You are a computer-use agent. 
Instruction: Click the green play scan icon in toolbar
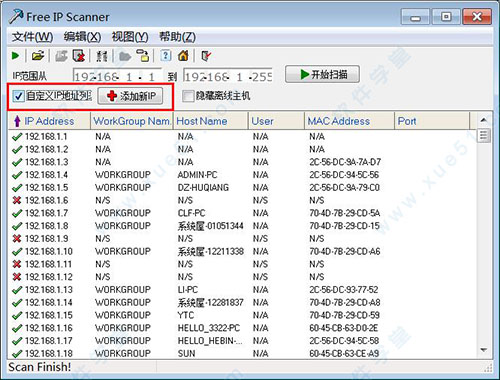[15, 56]
